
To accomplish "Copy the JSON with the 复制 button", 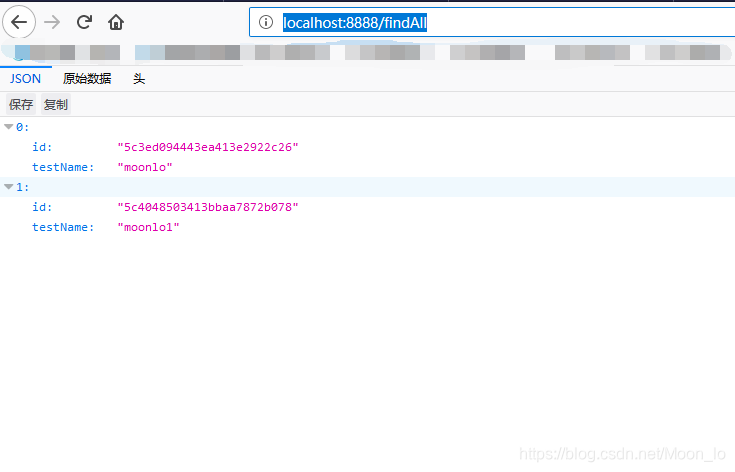I will click(x=56, y=105).
